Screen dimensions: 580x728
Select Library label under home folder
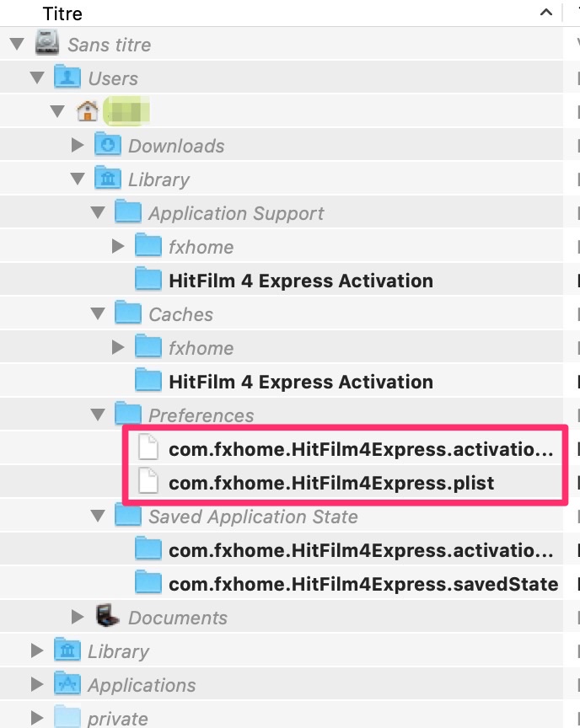coord(158,179)
